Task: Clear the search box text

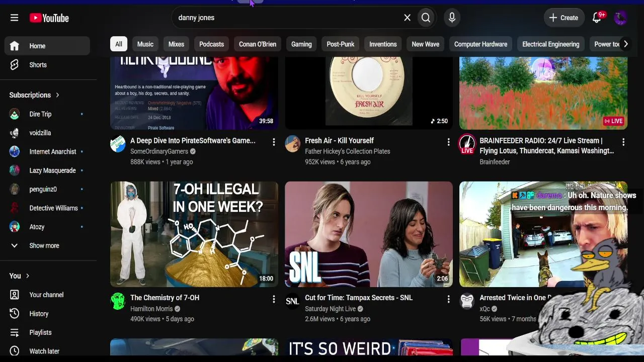Action: click(408, 18)
